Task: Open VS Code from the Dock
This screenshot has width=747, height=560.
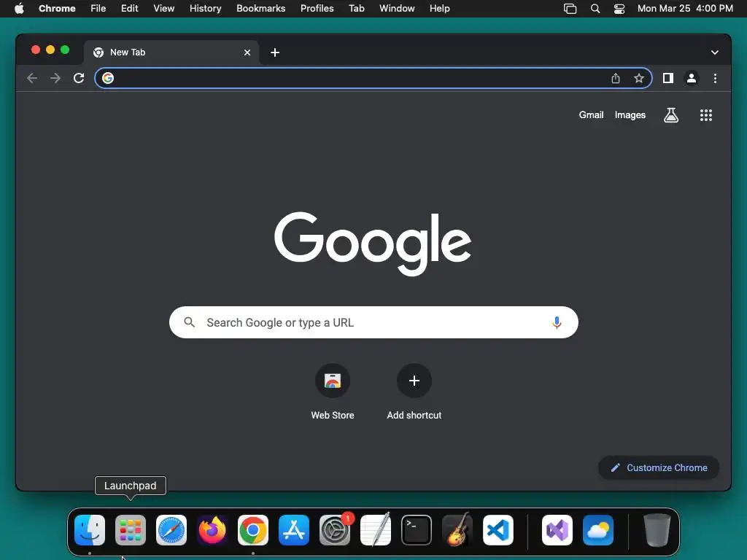Action: pos(498,530)
